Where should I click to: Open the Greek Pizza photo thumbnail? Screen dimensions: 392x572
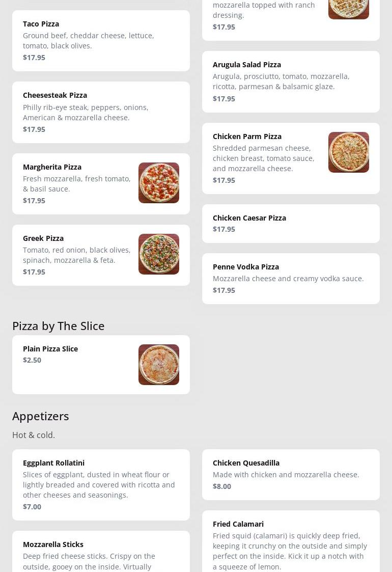[159, 254]
